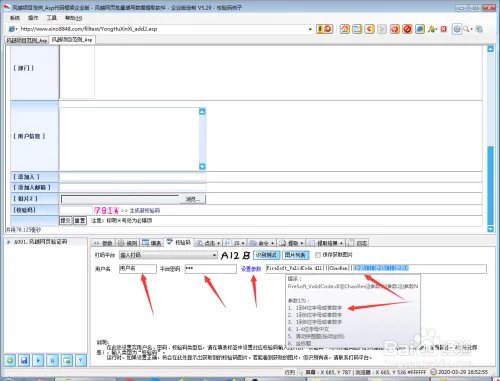Open the gear settings toolbar icon
Image resolution: width=500 pixels, height=381 pixels.
457,29
